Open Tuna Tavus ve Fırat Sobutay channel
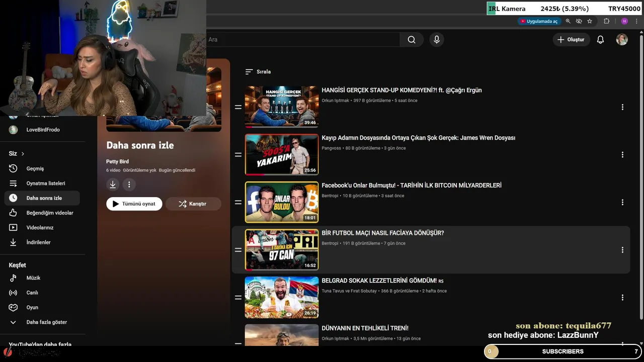The height and width of the screenshot is (362, 644). coord(349,291)
